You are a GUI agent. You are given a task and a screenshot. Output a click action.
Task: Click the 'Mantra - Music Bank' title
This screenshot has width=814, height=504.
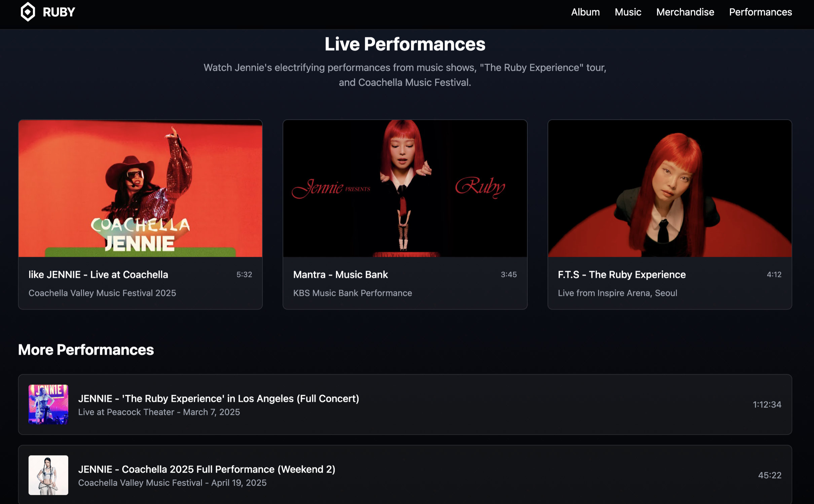click(340, 275)
